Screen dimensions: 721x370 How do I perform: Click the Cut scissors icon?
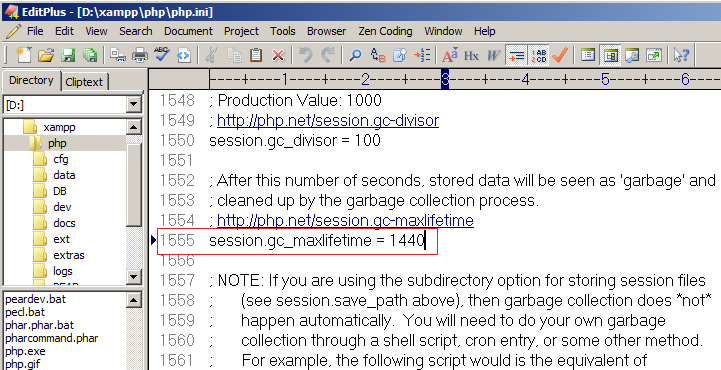coord(211,56)
